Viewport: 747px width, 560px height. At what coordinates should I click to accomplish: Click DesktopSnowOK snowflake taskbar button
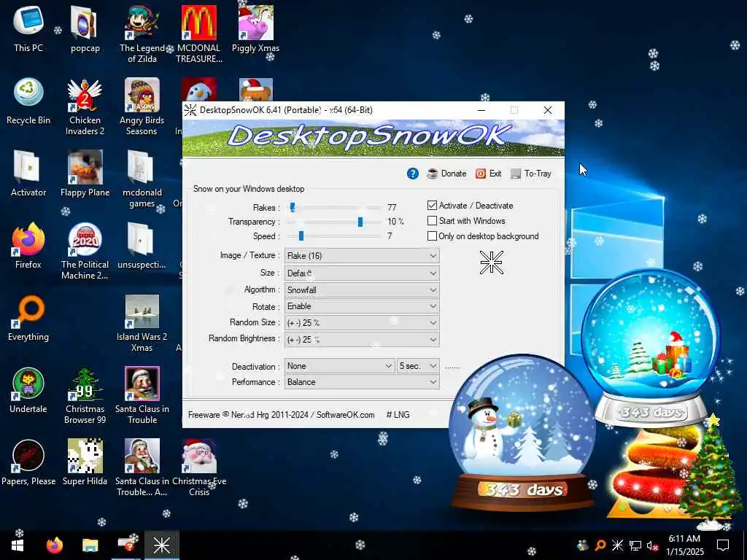point(162,545)
